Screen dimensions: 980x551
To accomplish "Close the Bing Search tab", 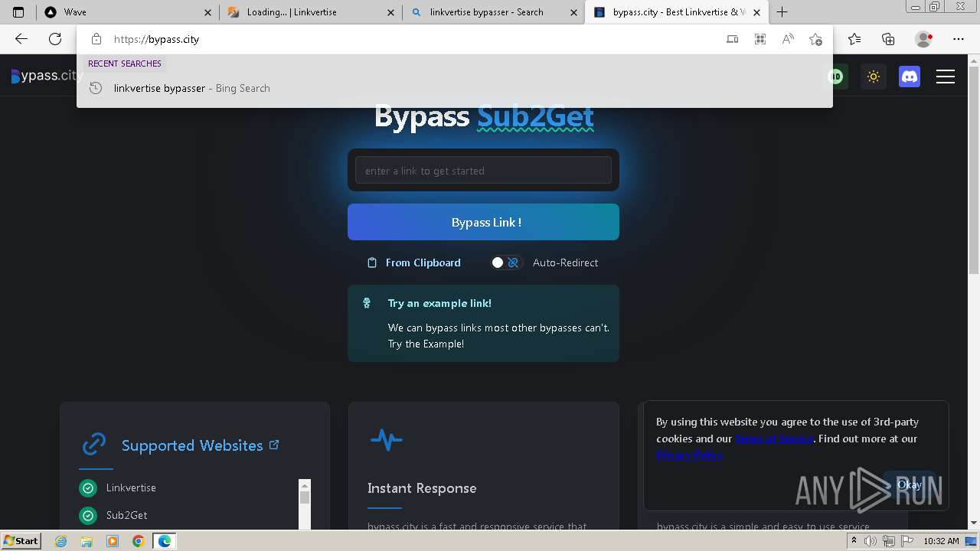I will [573, 12].
